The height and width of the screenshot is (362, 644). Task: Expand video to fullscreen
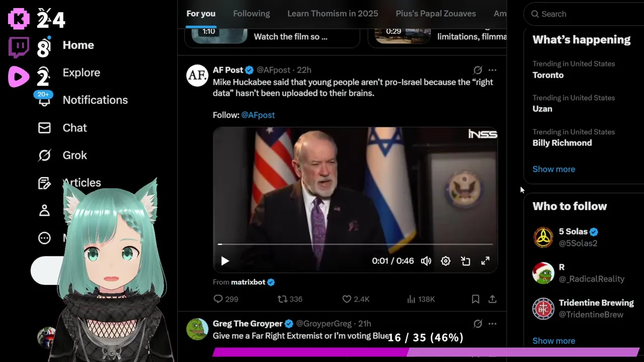pyautogui.click(x=485, y=261)
